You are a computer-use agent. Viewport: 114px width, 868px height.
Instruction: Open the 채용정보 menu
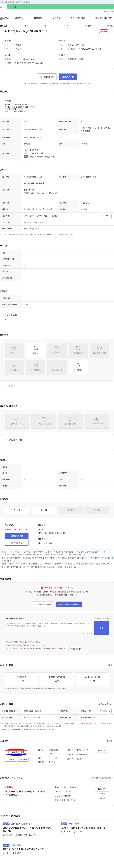click(19, 18)
